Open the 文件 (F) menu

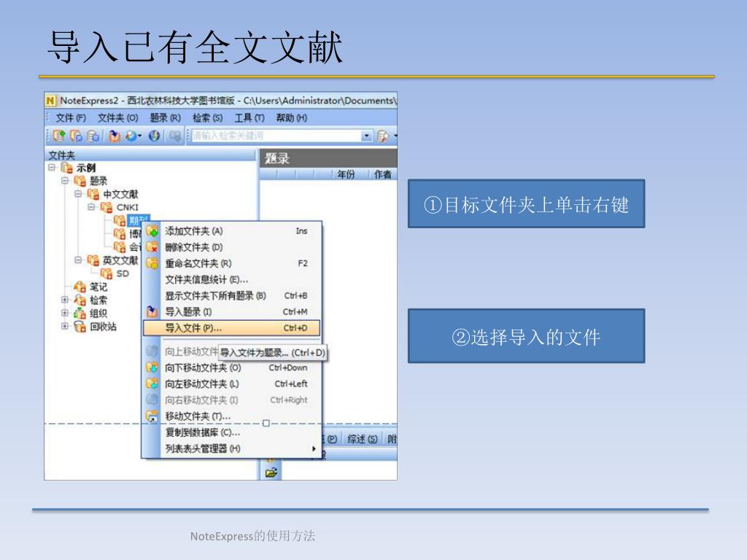71,118
